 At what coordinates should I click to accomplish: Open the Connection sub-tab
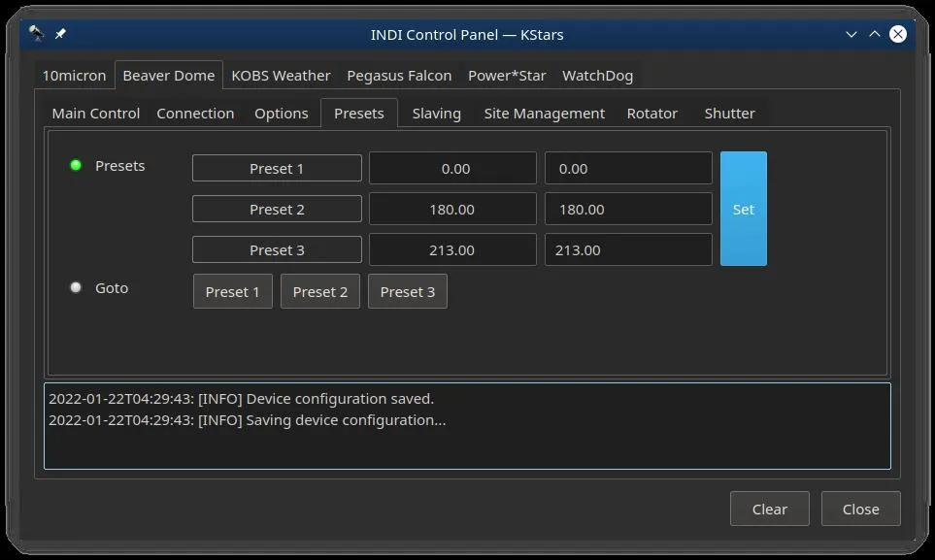195,114
